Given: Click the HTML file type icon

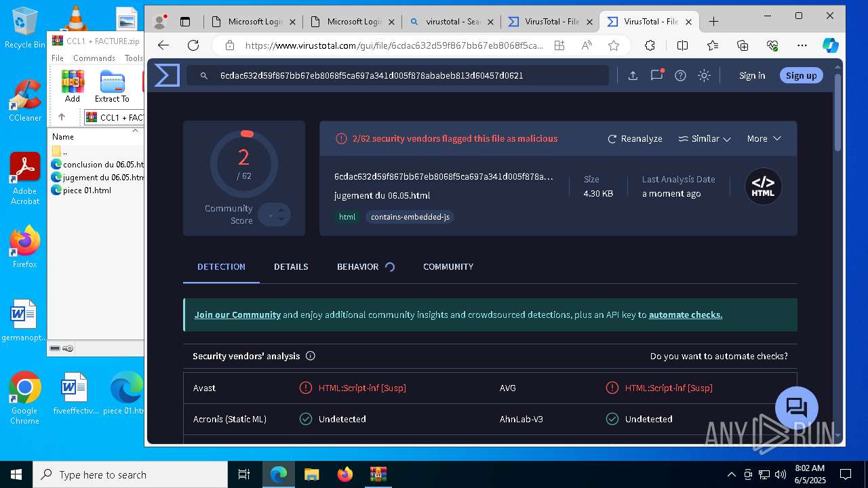Looking at the screenshot, I should coord(764,186).
